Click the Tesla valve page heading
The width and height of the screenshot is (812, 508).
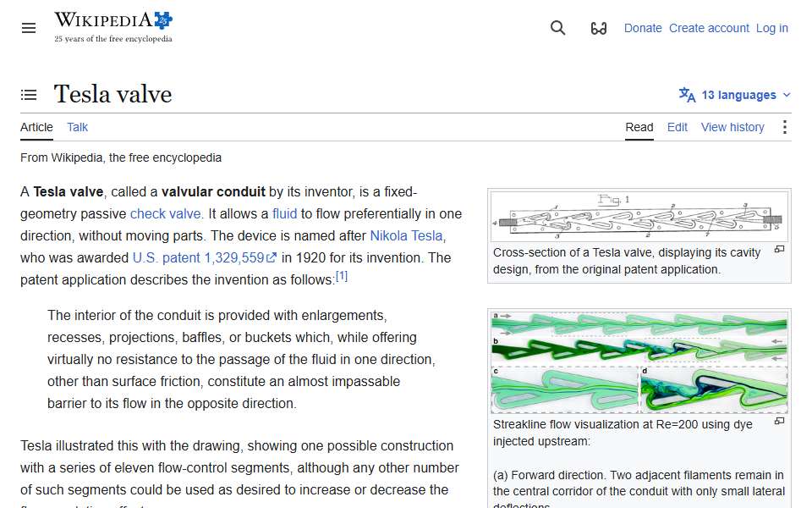click(112, 94)
